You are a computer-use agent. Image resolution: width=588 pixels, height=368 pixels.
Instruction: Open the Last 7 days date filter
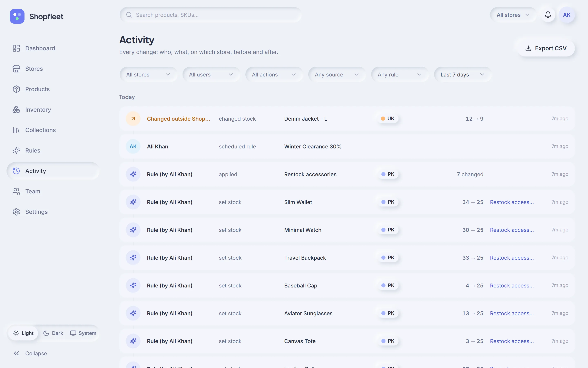pyautogui.click(x=462, y=74)
